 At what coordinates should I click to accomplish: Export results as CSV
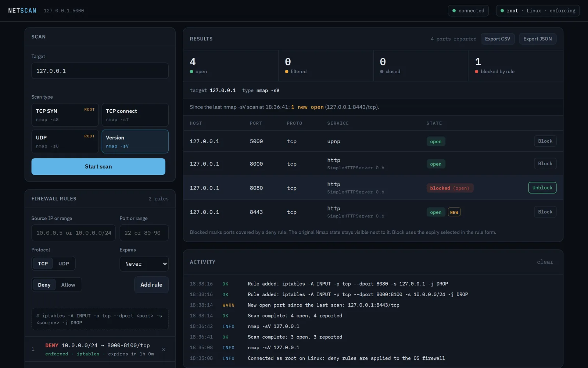click(x=497, y=39)
